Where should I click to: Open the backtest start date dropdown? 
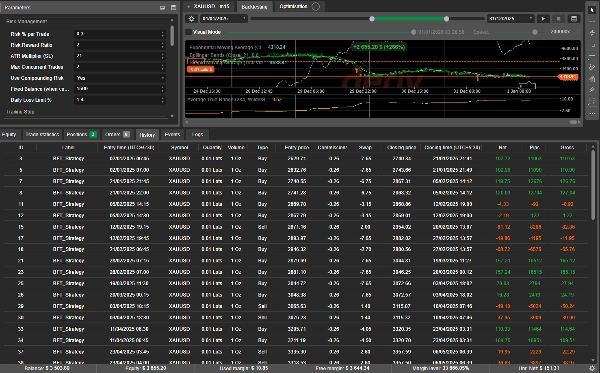click(223, 18)
